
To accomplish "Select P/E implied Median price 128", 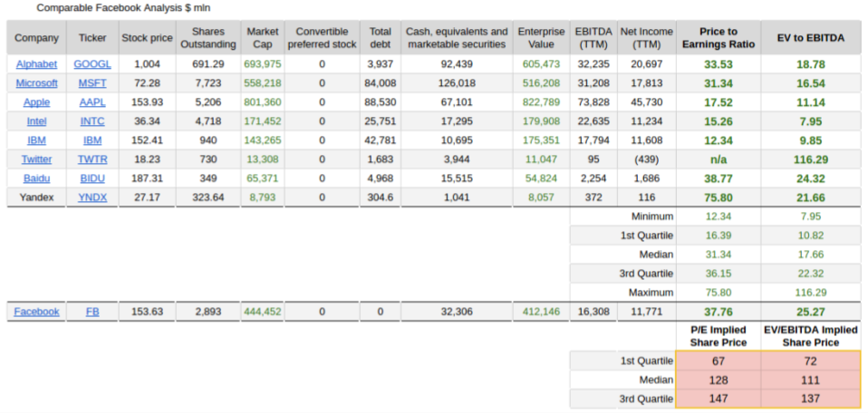I will (719, 380).
